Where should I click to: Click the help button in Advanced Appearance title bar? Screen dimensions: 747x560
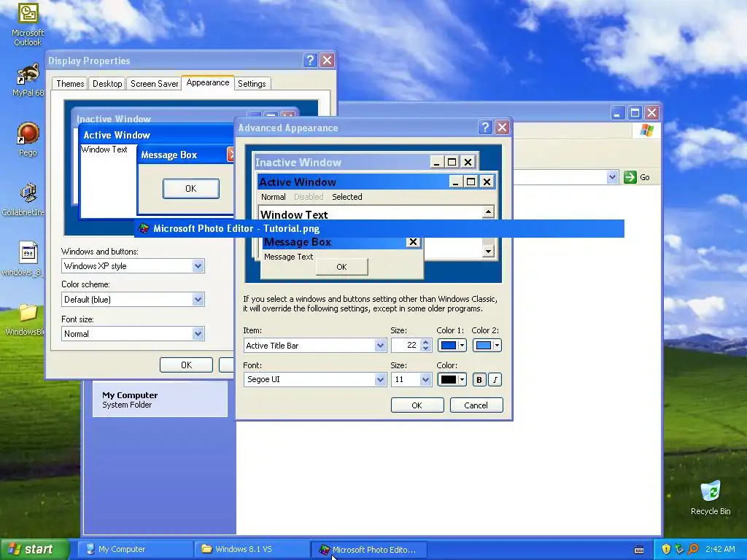[x=485, y=127]
